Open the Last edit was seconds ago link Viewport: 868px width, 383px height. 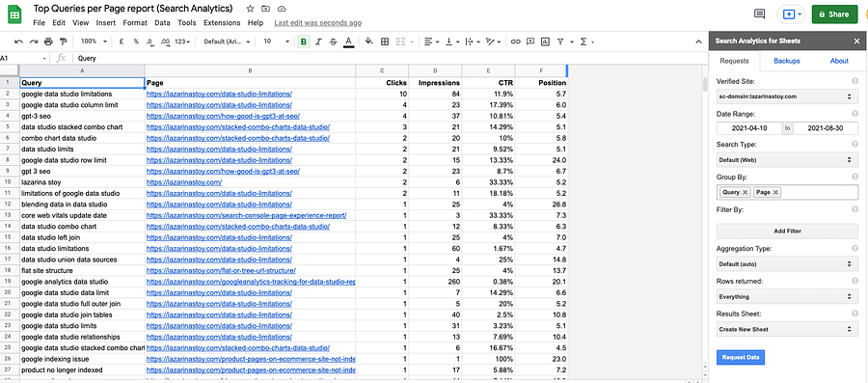point(317,23)
